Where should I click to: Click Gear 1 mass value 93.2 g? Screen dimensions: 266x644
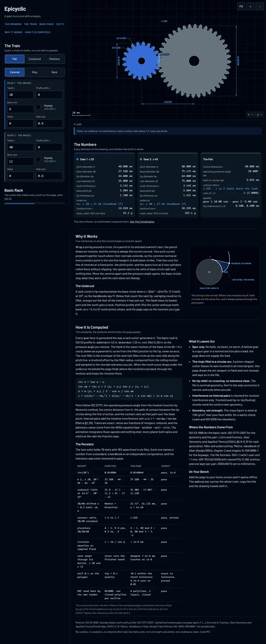point(127,213)
